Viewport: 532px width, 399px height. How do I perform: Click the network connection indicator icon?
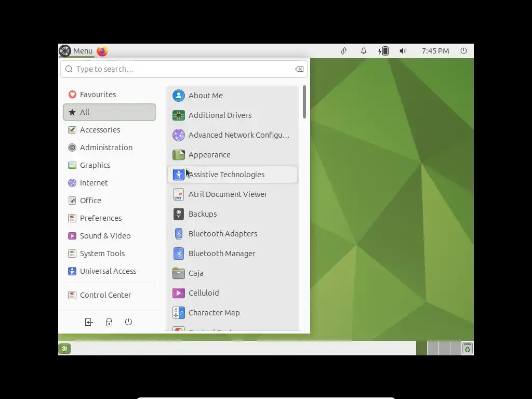click(x=344, y=51)
